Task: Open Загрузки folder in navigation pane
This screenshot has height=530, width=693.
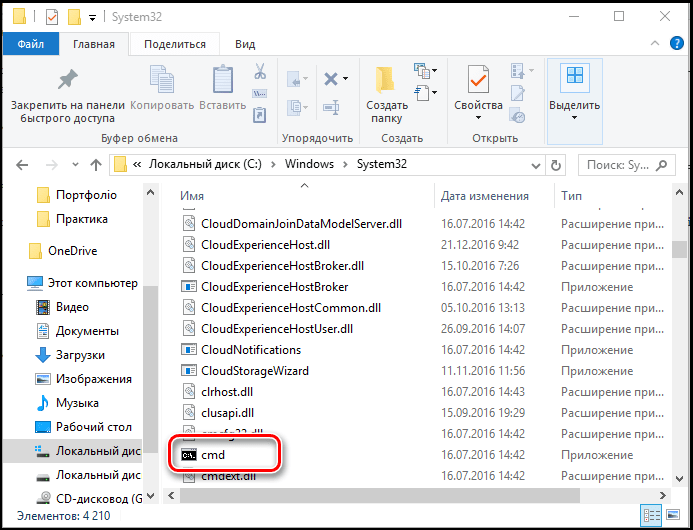Action: [80, 355]
